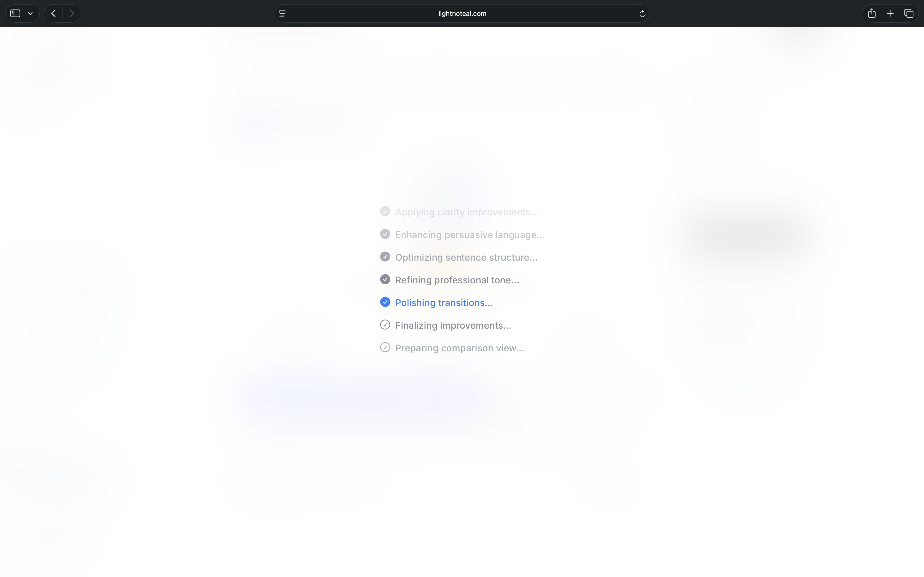Viewport: 924px width, 577px height.
Task: Click the outline checkmark beside Preparing comparison view
Action: [x=385, y=347]
